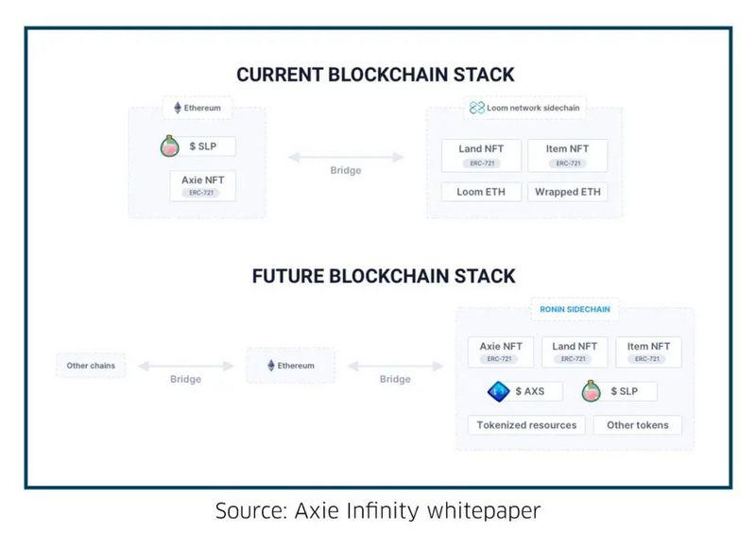This screenshot has height=550, width=756.
Task: Click the SLP potion icon in Ronin sidechain
Action: pyautogui.click(x=593, y=391)
